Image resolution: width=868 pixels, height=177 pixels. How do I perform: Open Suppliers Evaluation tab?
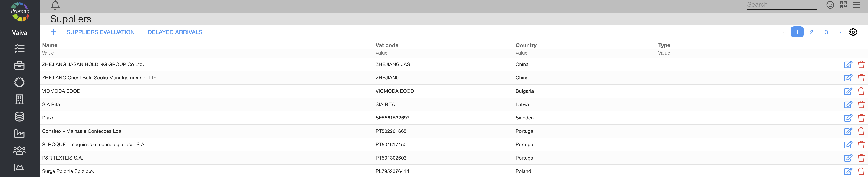pyautogui.click(x=100, y=32)
